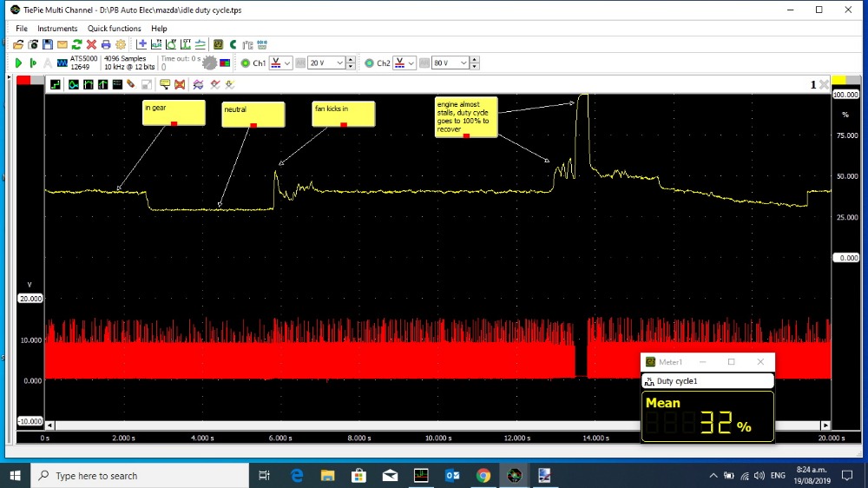Toggle Ch2 enable indicator

[369, 63]
